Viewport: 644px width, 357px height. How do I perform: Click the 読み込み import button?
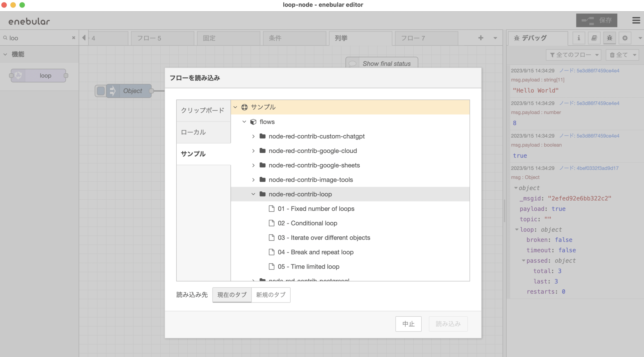pos(448,324)
